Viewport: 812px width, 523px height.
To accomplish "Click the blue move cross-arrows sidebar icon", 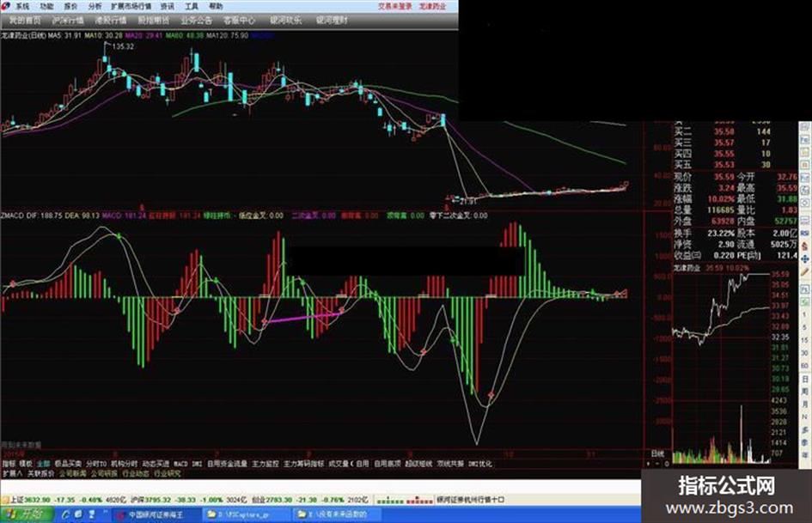I will coord(805,258).
